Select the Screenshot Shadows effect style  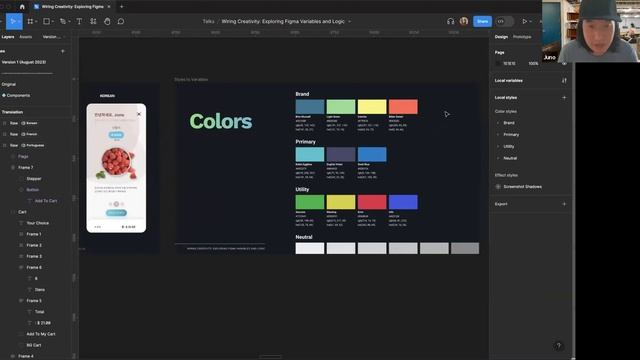tap(522, 187)
